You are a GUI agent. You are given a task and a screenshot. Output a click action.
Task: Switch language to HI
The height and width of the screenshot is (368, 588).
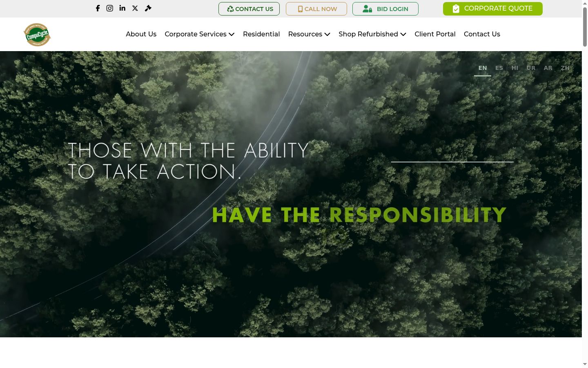515,68
